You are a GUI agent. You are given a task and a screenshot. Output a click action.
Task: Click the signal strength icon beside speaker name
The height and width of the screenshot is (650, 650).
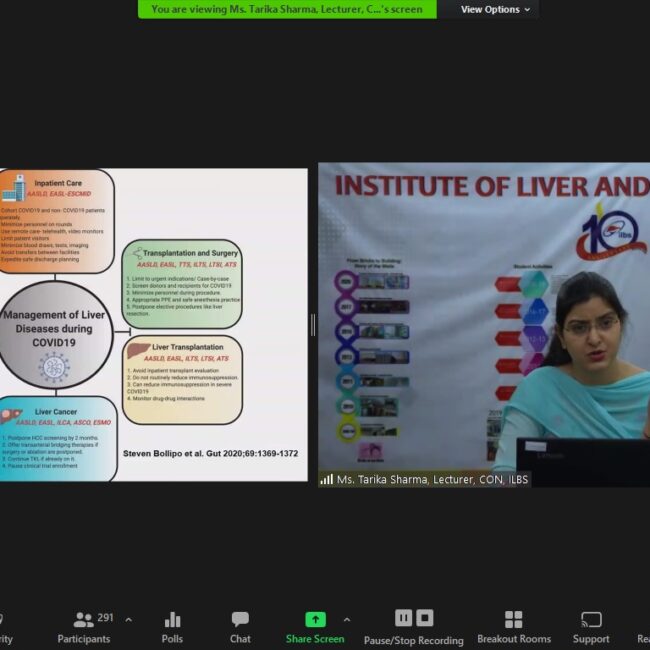point(326,480)
